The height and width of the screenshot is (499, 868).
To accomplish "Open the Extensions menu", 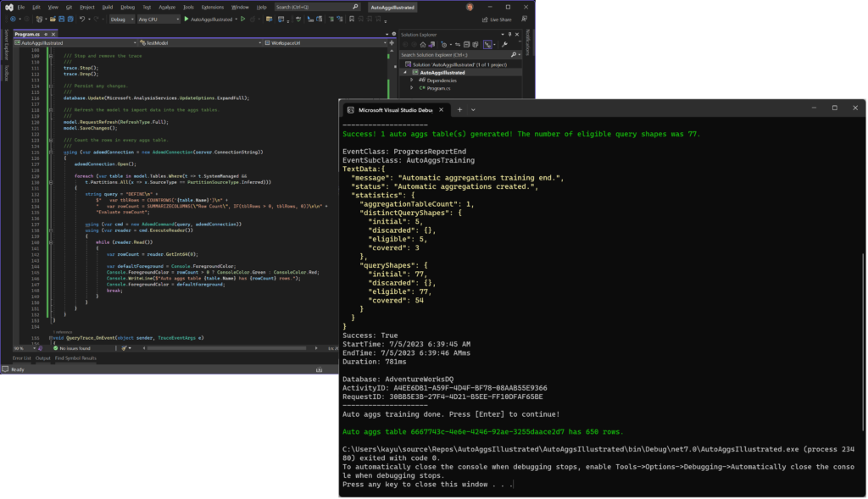I will pos(213,7).
